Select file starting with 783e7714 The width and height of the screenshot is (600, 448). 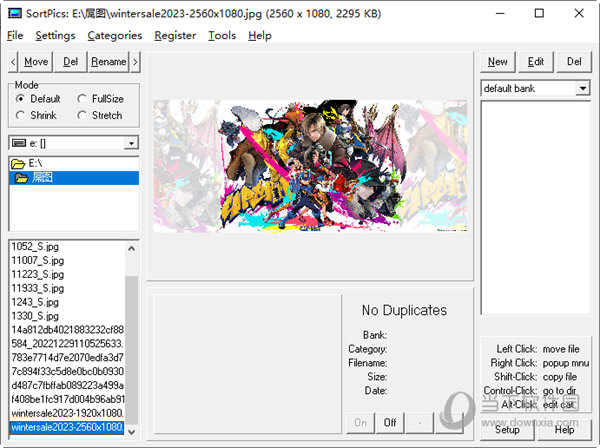[x=67, y=358]
